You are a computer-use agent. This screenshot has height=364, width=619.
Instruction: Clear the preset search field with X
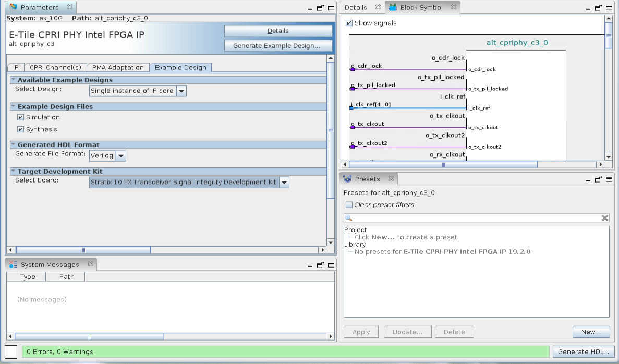pyautogui.click(x=605, y=218)
